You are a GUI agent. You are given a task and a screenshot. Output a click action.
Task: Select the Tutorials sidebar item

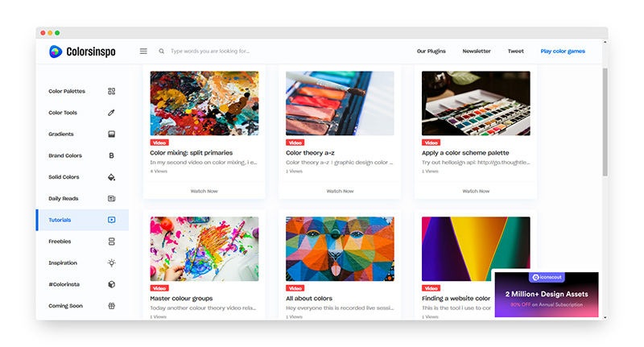coord(82,220)
